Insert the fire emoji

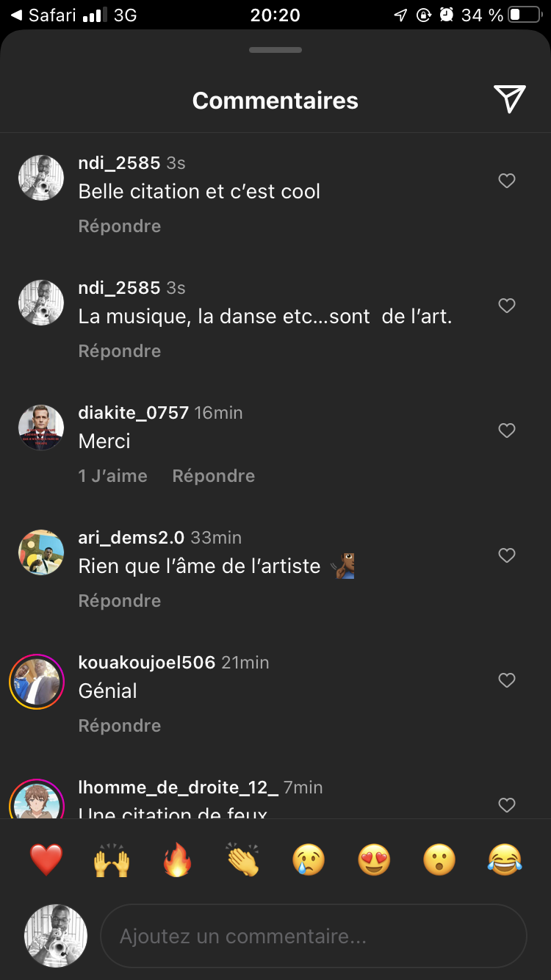(177, 860)
